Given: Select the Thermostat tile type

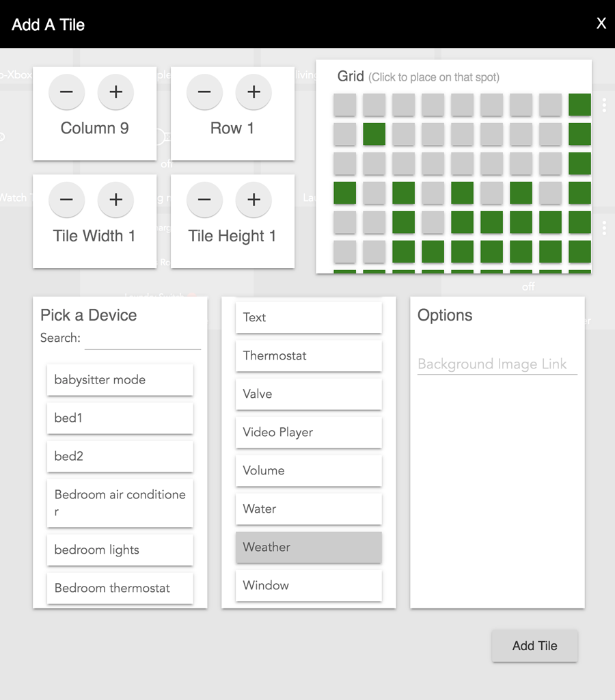Looking at the screenshot, I should [308, 355].
